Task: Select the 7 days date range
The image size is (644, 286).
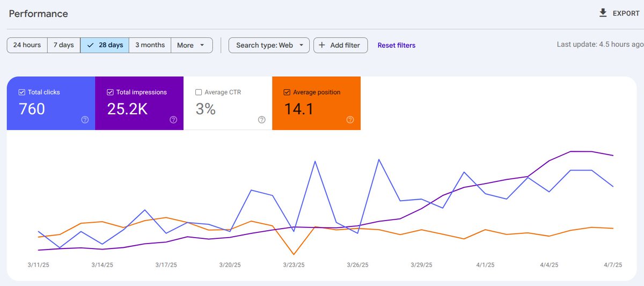Action: [64, 45]
